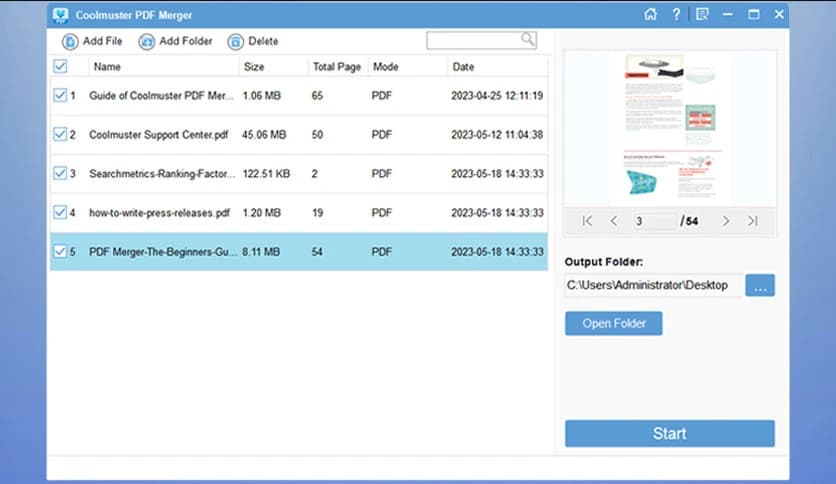Uncheck how-to-write-press-releases.pdf checkbox
The width and height of the screenshot is (836, 484).
coord(60,212)
